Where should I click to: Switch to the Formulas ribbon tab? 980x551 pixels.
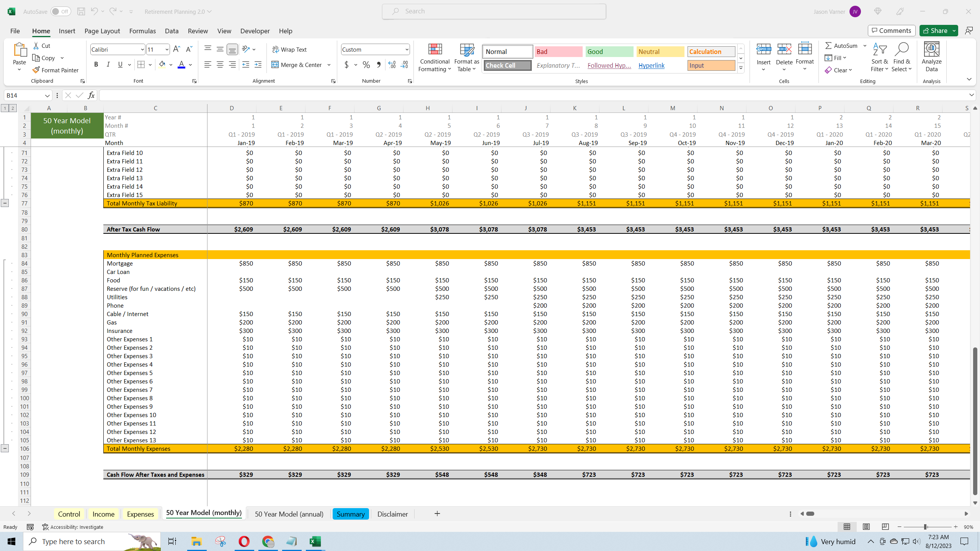click(x=142, y=31)
